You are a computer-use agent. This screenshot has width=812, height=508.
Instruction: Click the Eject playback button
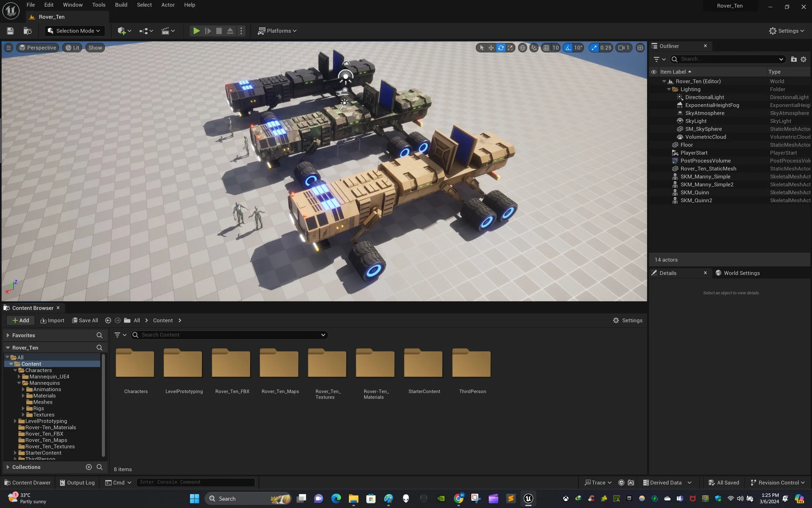point(230,31)
